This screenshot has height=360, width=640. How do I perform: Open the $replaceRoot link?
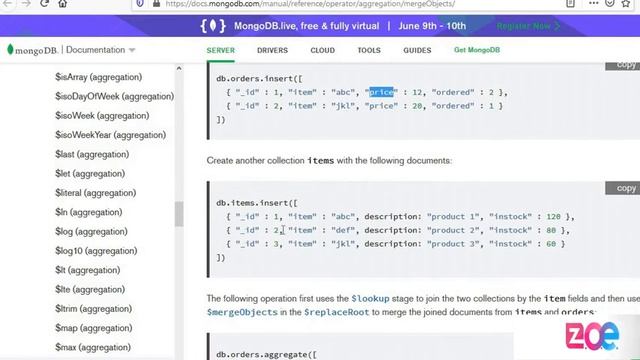coord(336,312)
